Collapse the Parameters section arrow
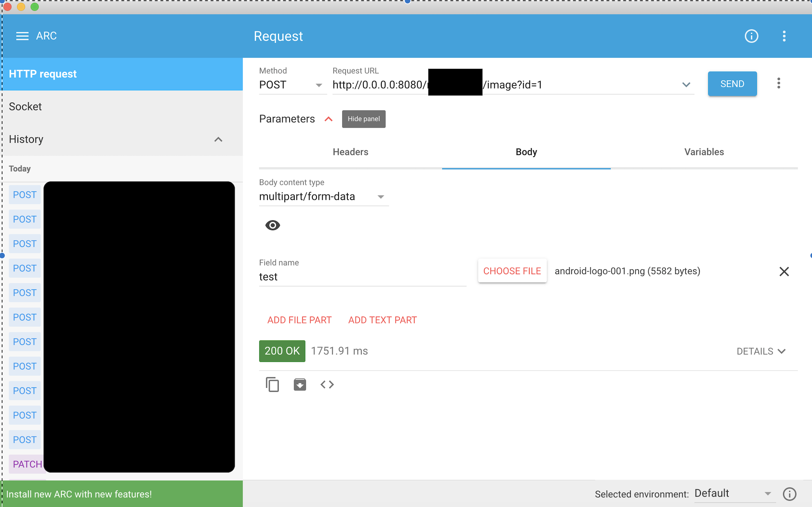 click(328, 119)
